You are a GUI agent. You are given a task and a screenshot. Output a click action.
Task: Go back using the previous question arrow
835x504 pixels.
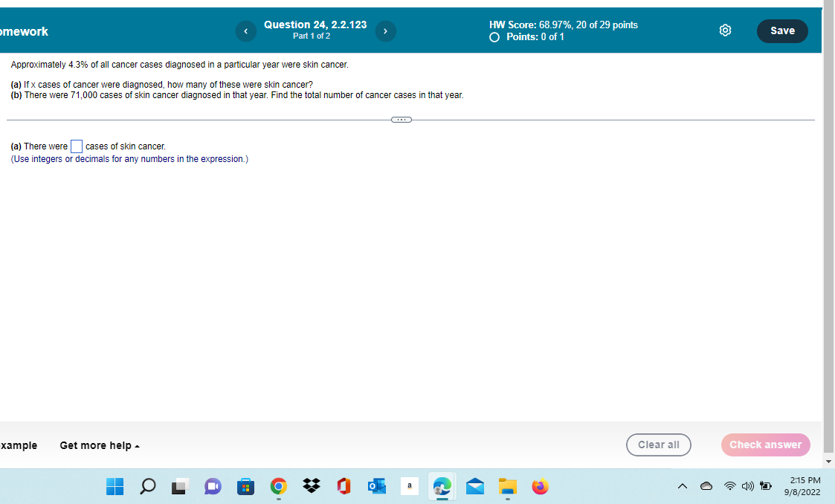coord(245,30)
